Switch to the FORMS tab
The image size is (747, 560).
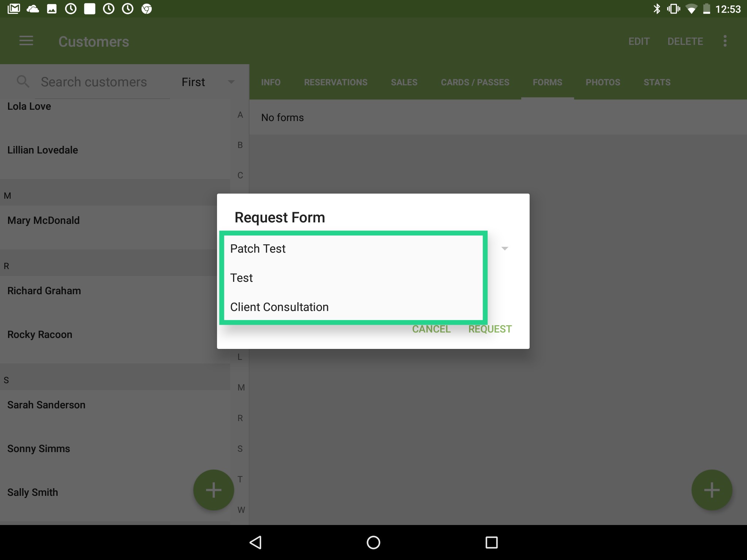click(x=547, y=82)
